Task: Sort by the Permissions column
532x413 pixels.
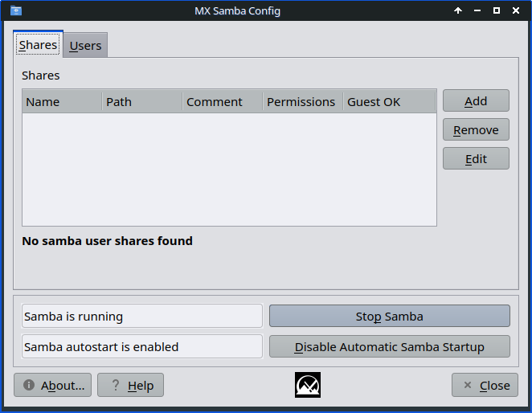Action: (x=302, y=101)
